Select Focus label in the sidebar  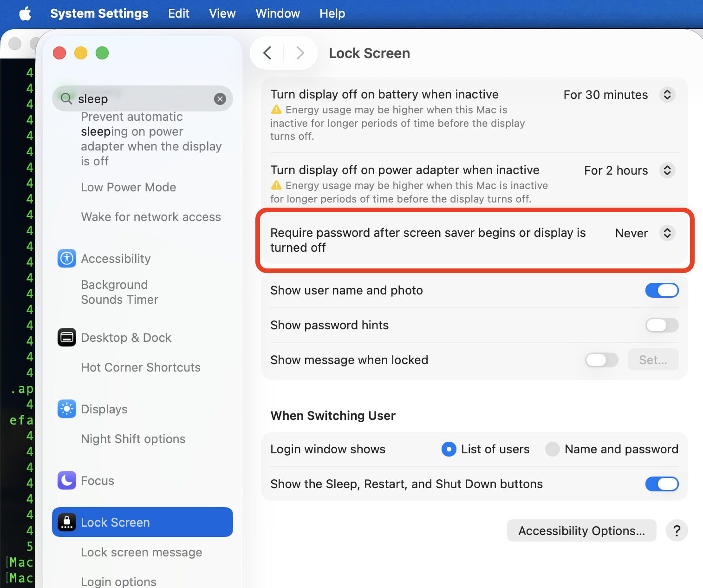(98, 481)
